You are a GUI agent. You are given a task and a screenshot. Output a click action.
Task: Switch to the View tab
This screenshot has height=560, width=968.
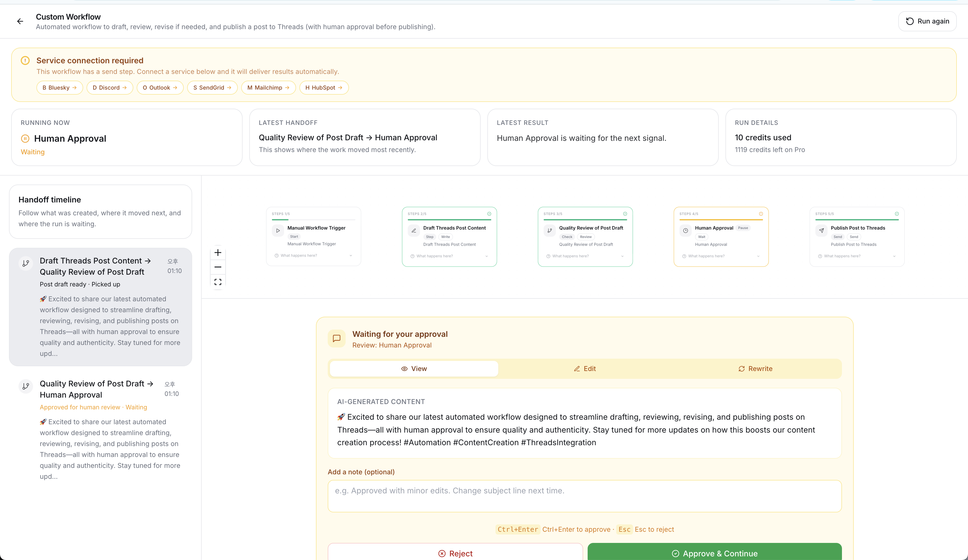[414, 369]
